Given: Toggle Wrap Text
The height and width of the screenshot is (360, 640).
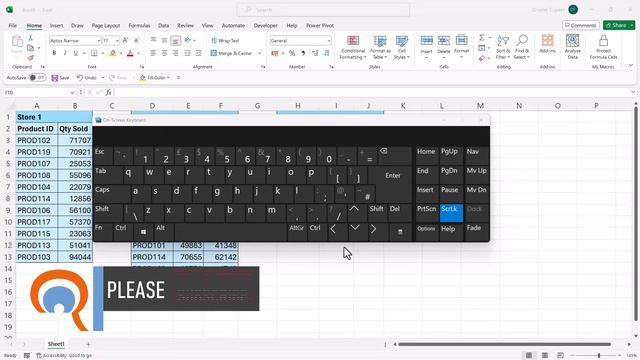Looking at the screenshot, I should (x=225, y=40).
